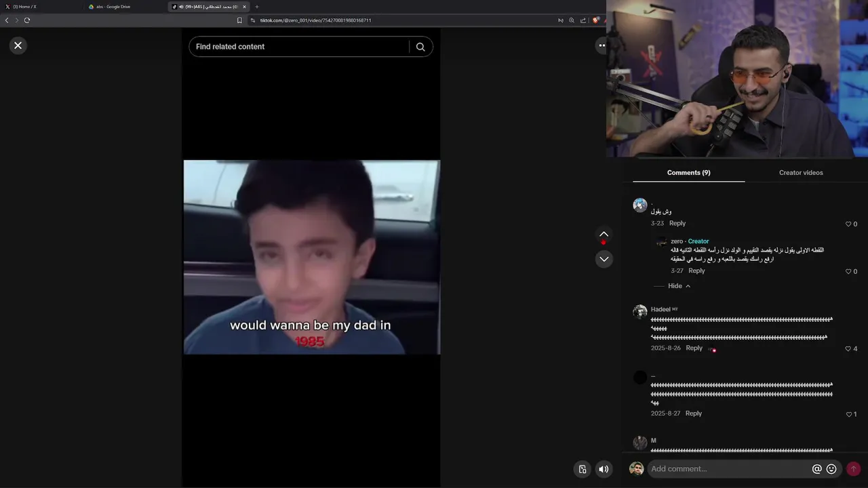The image size is (868, 488).
Task: Focus the Add comment field
Action: (x=729, y=469)
